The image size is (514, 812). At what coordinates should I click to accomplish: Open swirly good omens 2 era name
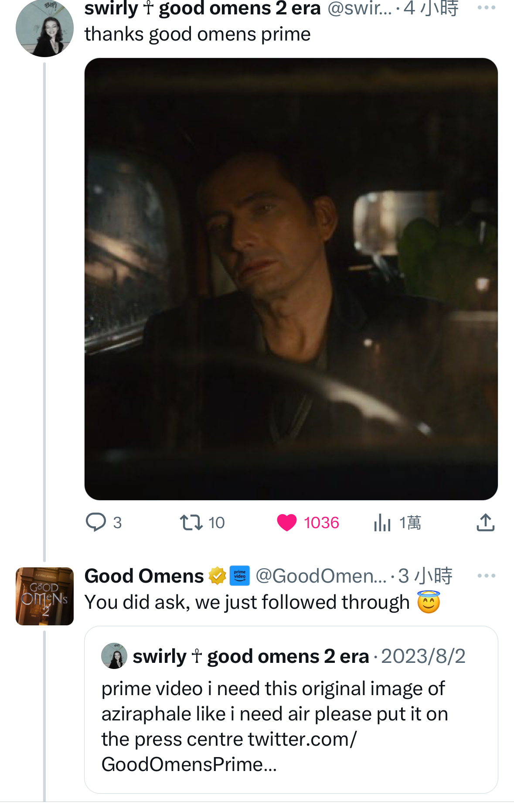coord(203,8)
